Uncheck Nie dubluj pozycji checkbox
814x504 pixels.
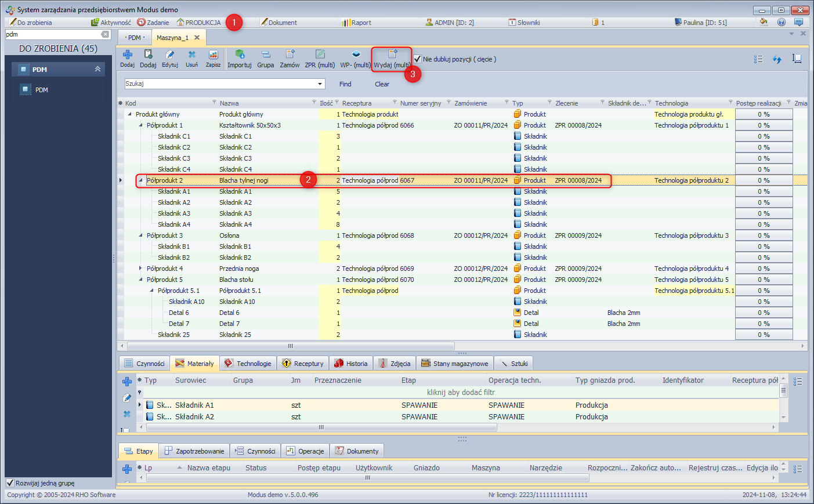417,59
